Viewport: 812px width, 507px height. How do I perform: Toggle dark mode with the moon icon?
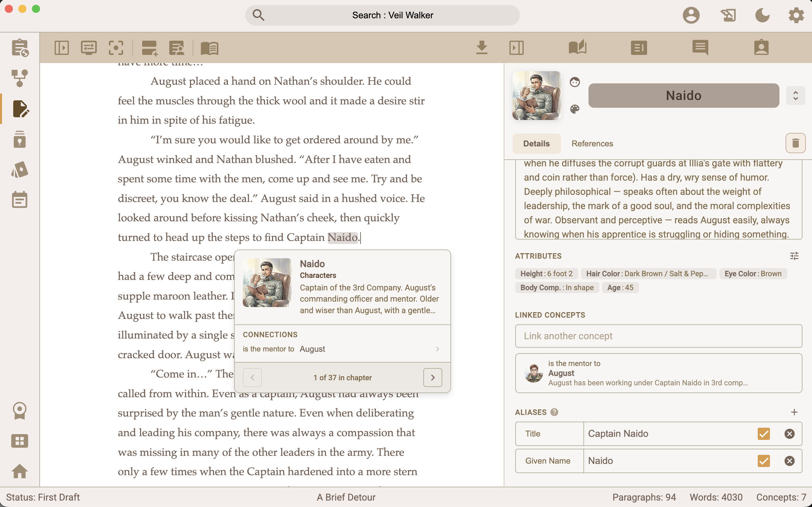pyautogui.click(x=762, y=15)
